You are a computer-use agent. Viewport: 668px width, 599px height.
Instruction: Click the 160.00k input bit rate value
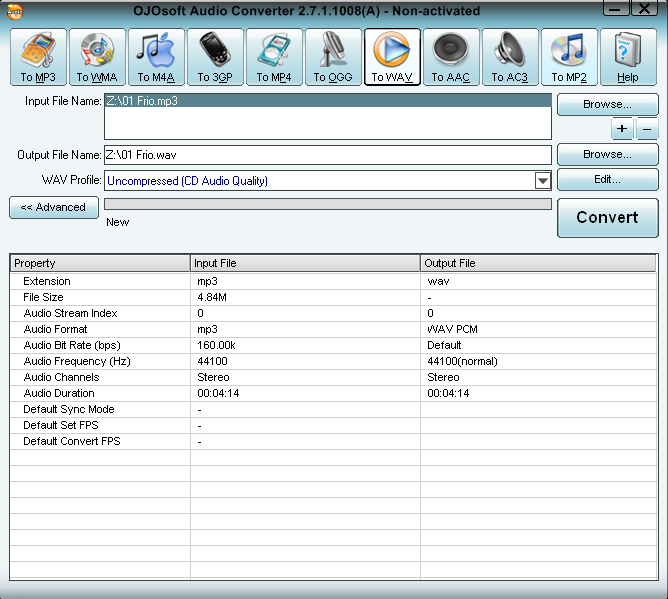tap(216, 345)
